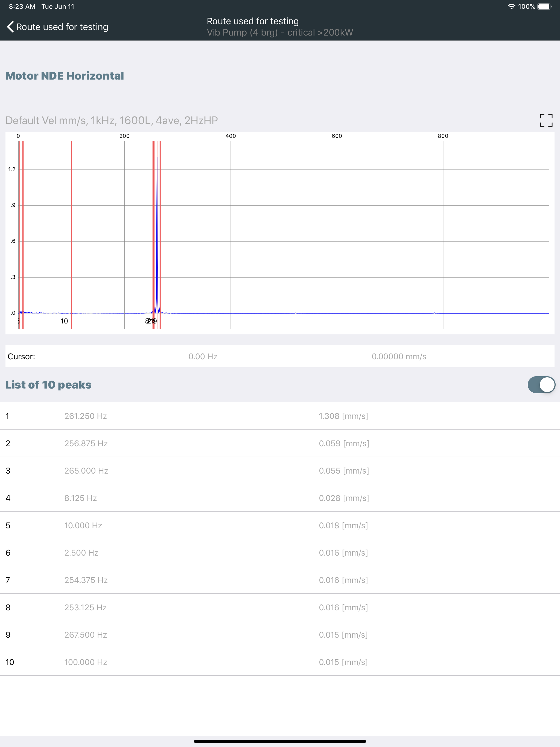Tap the 0.018 [mm/s] amplitude value
560x747 pixels.
343,526
